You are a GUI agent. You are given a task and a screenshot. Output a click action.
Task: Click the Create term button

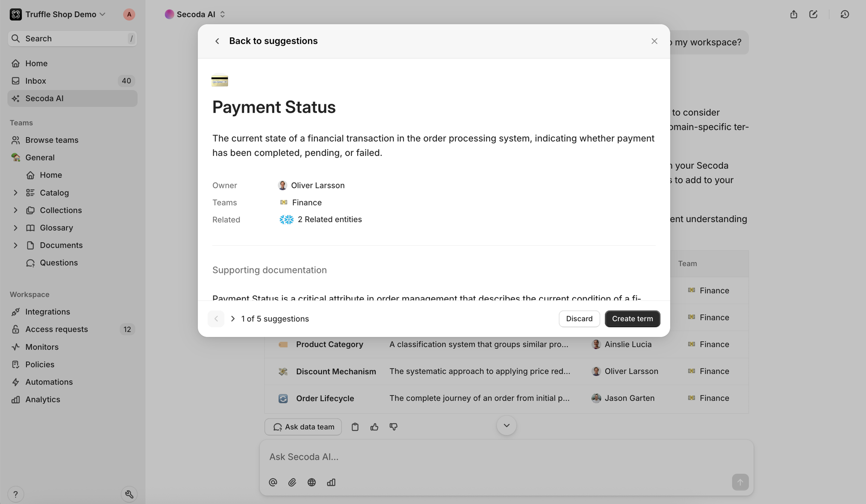tap(632, 318)
